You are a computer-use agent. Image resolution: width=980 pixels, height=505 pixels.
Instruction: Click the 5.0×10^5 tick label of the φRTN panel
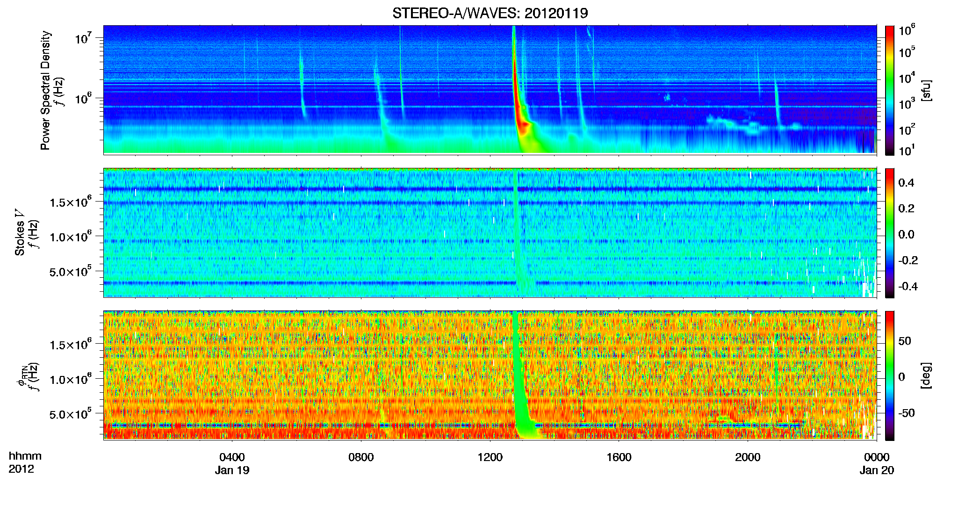[x=71, y=414]
